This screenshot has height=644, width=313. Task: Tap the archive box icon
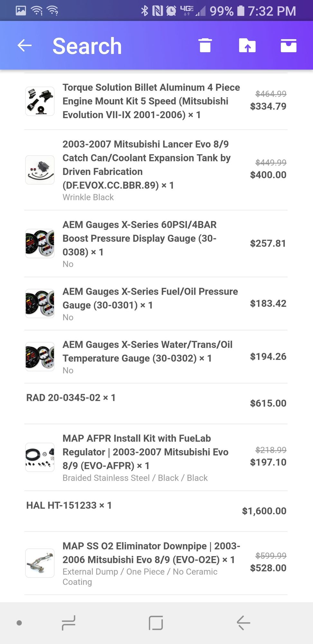point(288,45)
